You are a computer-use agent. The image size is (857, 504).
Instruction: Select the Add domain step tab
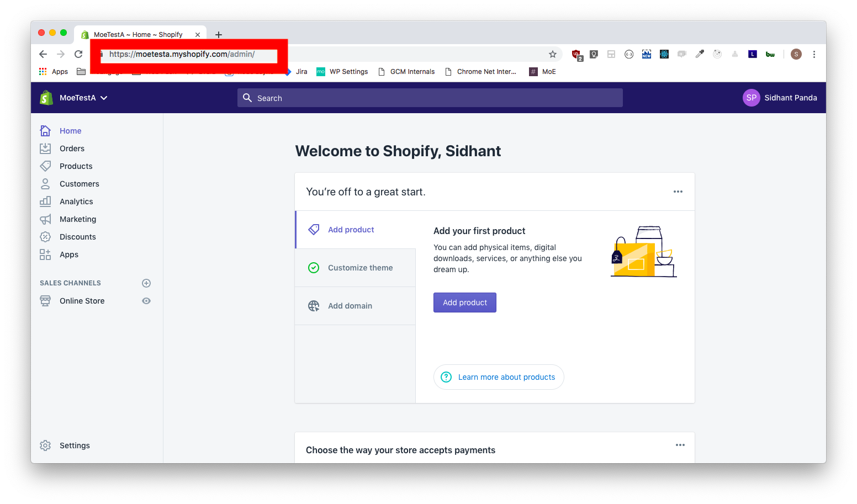(x=356, y=306)
